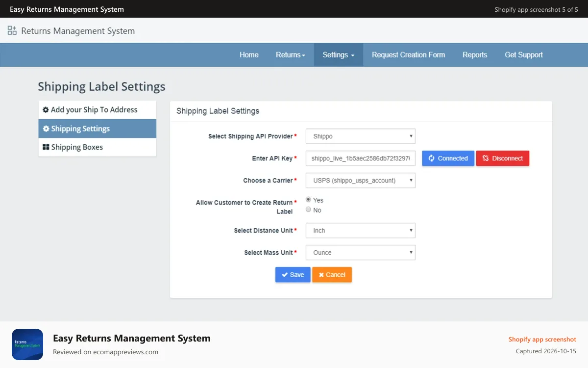The image size is (588, 368).
Task: Open the Shipping Settings sidebar tab
Action: pyautogui.click(x=98, y=129)
